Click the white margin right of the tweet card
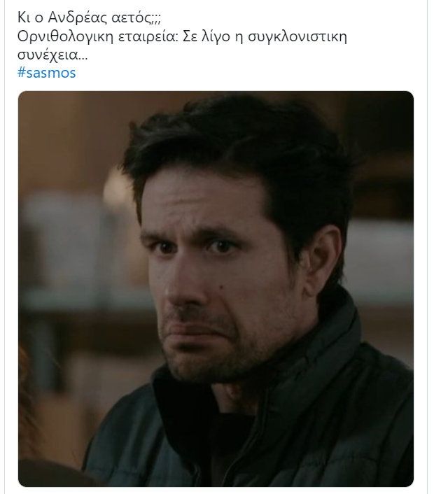The width and height of the screenshot is (448, 494). pos(437,247)
